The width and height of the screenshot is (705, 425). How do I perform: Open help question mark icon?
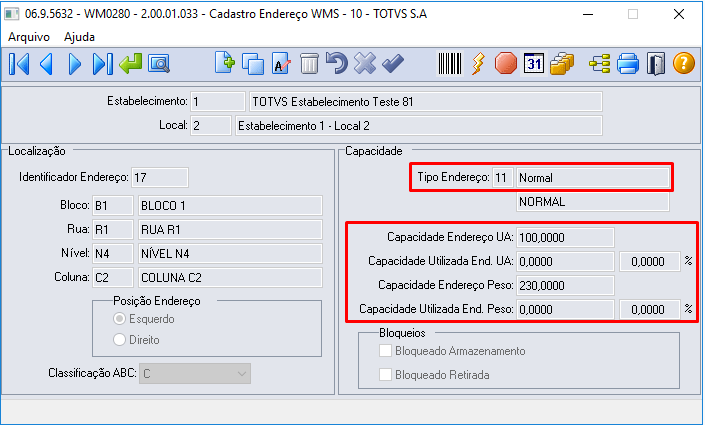click(683, 63)
